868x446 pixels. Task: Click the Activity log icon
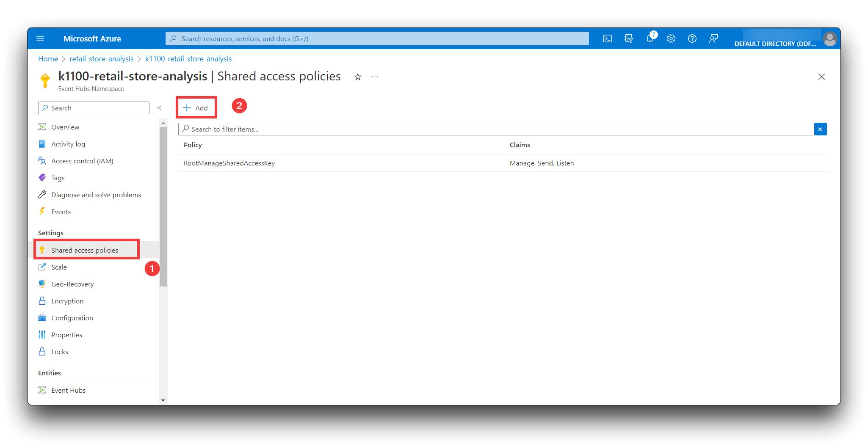tap(42, 144)
